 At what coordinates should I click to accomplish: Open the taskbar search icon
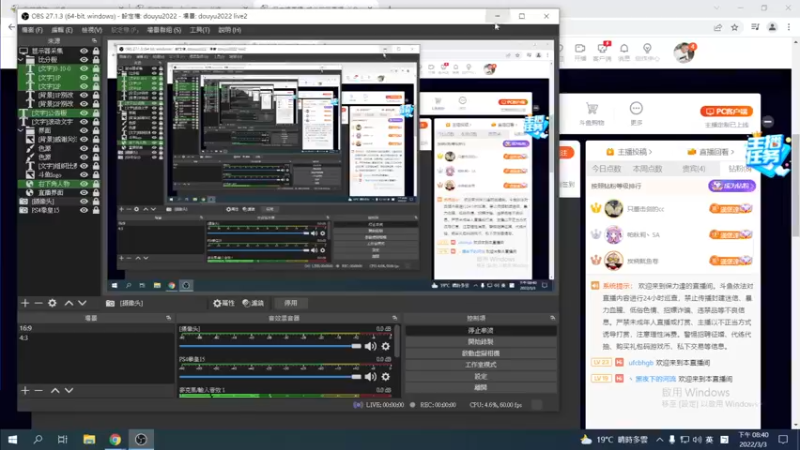point(38,439)
